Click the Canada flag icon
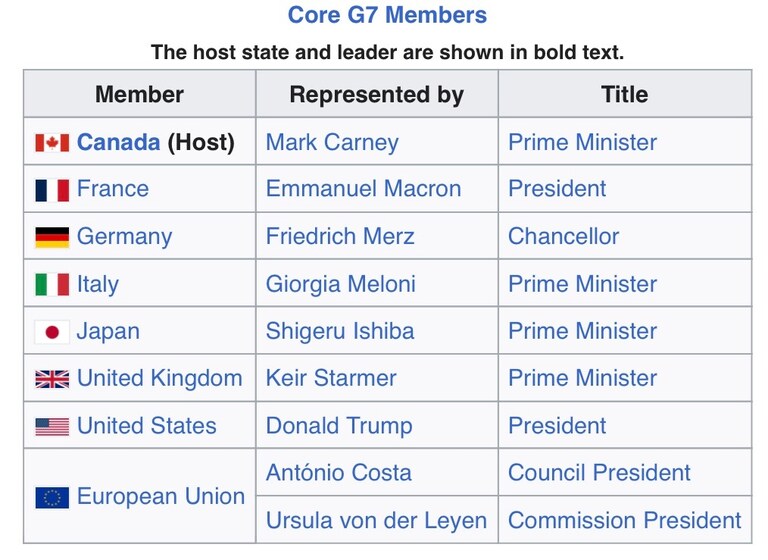768x560 pixels. click(x=52, y=143)
